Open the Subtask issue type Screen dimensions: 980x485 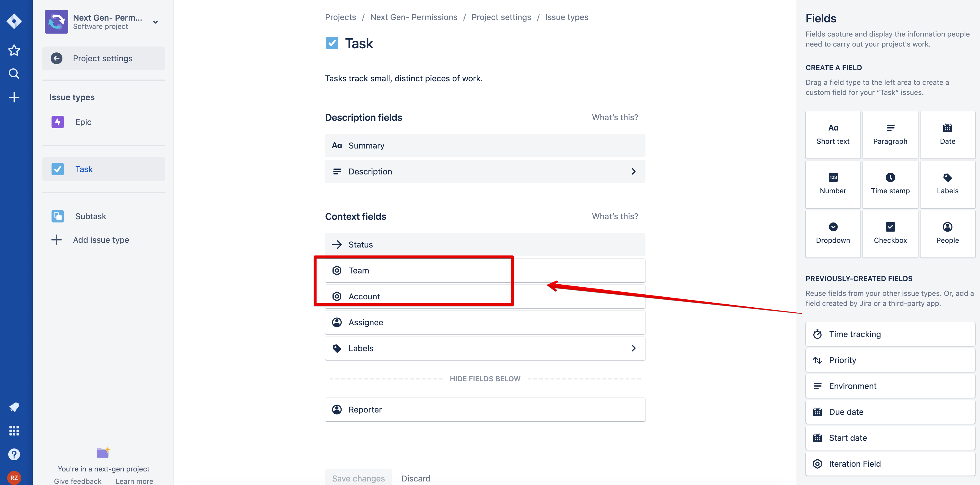[90, 216]
